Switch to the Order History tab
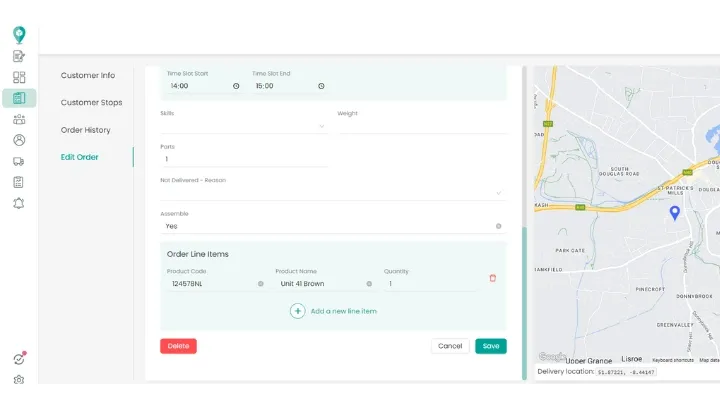Viewport: 720px width, 405px height. click(x=86, y=130)
